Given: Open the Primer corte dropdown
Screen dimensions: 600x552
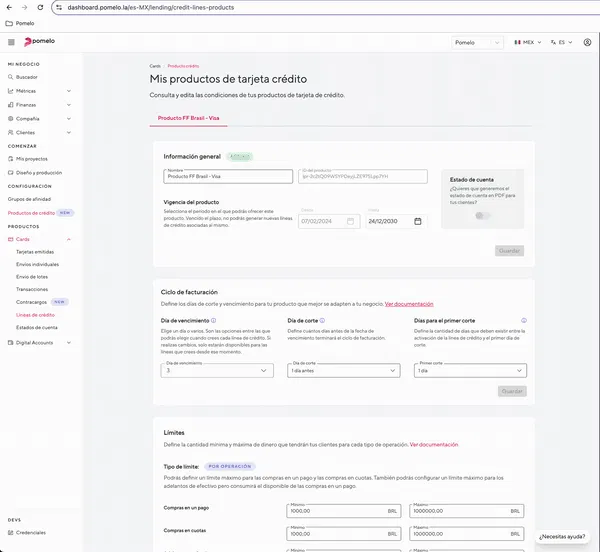Looking at the screenshot, I should click(x=470, y=370).
